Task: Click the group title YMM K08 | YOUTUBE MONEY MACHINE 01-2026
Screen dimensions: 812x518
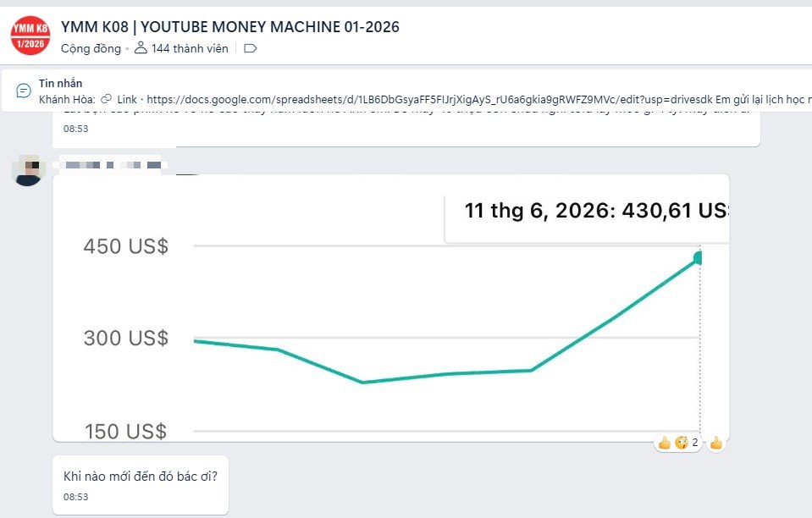Action: (230, 27)
